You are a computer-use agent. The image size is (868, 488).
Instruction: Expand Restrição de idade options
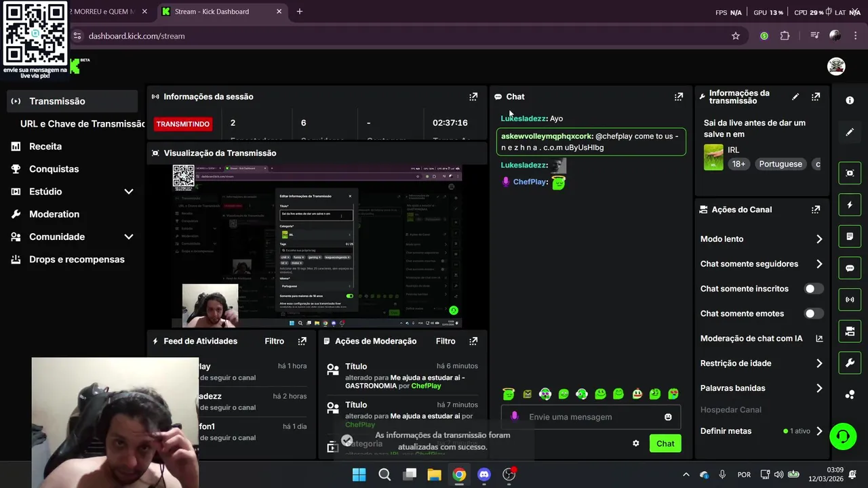[x=819, y=363]
